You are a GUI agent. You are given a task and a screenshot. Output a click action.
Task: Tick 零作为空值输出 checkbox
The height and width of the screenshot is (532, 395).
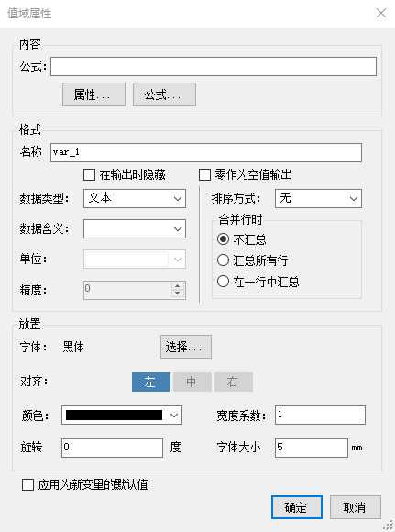[204, 174]
